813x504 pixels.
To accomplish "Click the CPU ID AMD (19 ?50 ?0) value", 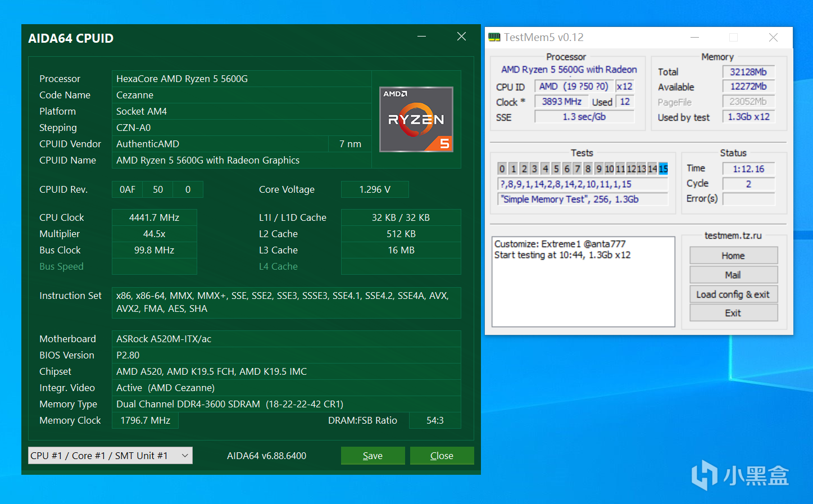I will [x=573, y=87].
